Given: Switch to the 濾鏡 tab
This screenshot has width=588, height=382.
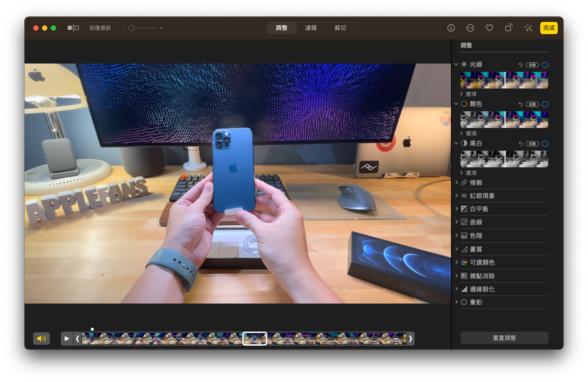Looking at the screenshot, I should click(x=311, y=28).
